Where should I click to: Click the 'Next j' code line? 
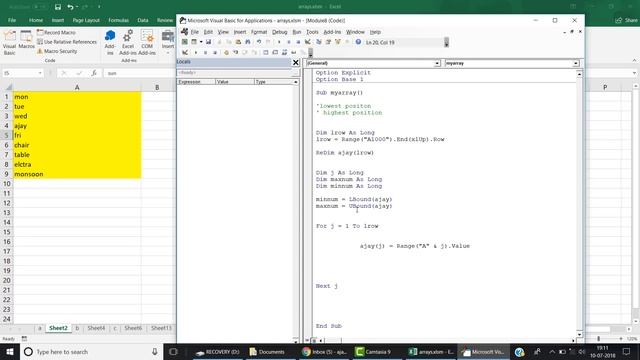[327, 286]
